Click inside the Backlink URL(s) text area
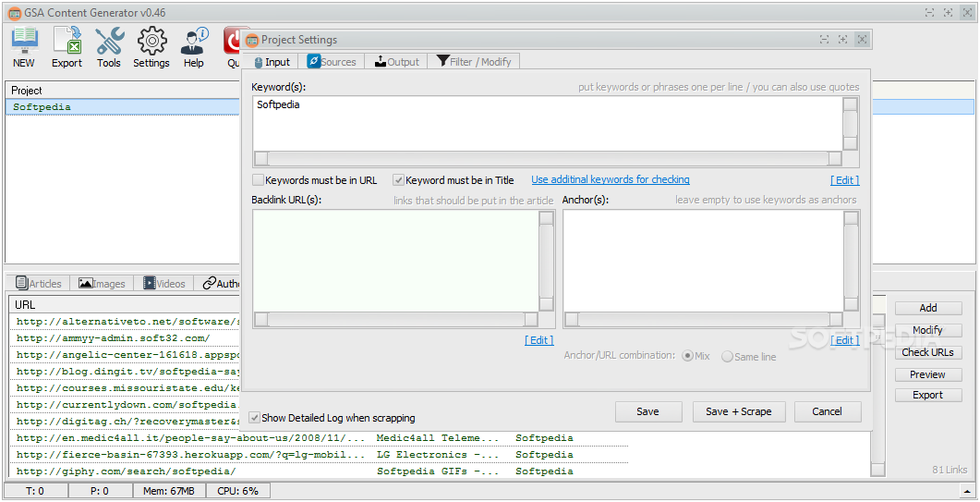 (395, 261)
